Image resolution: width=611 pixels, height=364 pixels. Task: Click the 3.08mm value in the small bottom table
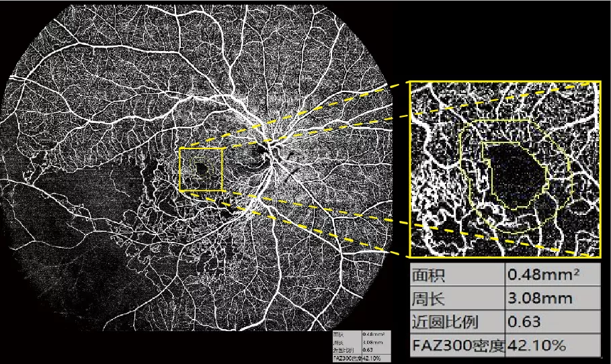[x=373, y=343]
